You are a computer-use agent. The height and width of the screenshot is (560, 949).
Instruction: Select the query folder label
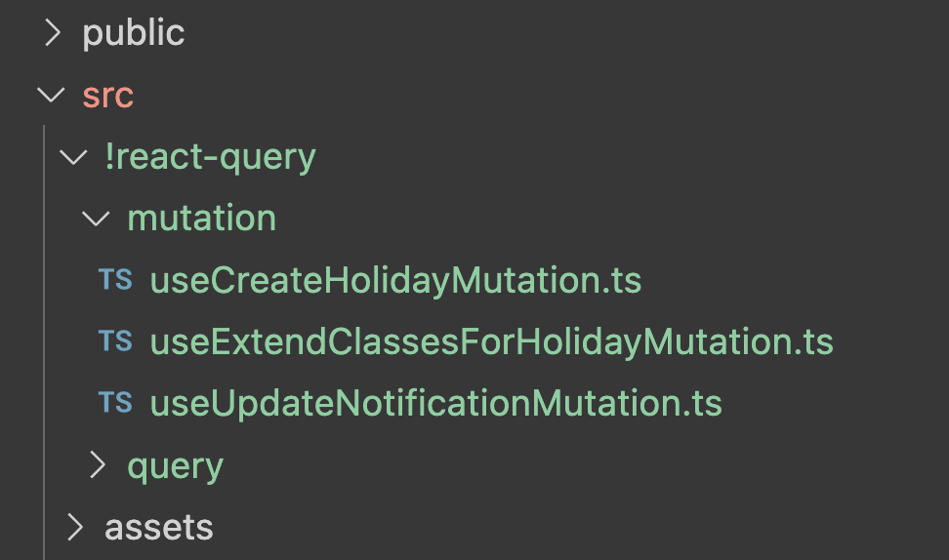(x=176, y=467)
